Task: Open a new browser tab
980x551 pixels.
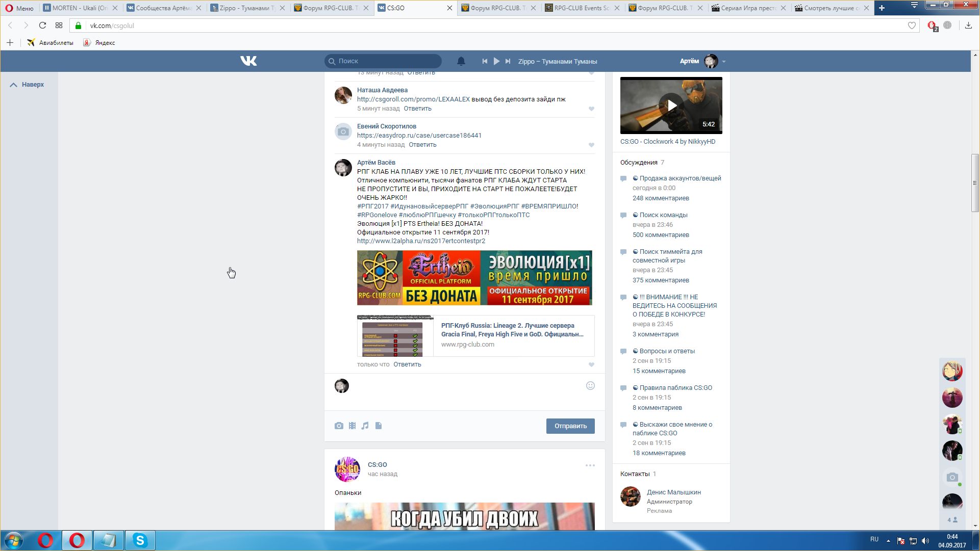Action: (x=882, y=8)
